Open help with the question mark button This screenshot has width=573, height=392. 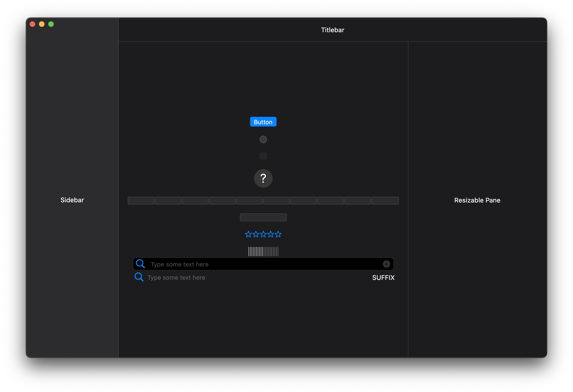click(x=263, y=178)
